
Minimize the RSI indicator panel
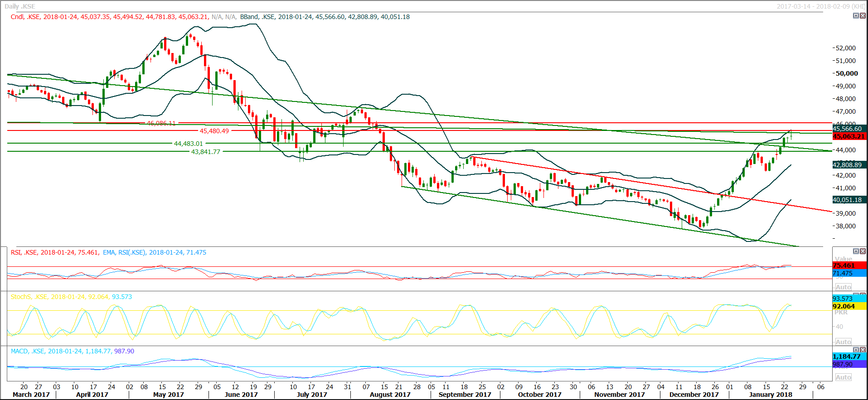[856, 251]
